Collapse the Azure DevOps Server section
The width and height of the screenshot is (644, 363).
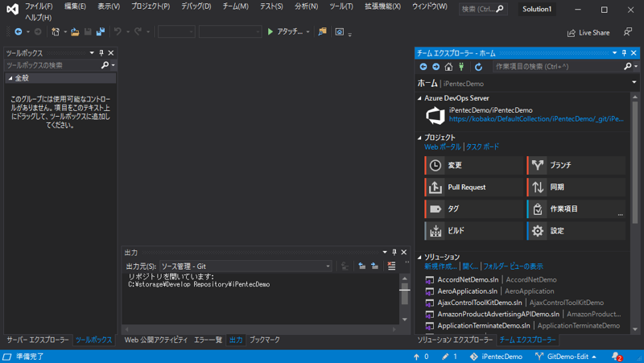click(x=419, y=98)
